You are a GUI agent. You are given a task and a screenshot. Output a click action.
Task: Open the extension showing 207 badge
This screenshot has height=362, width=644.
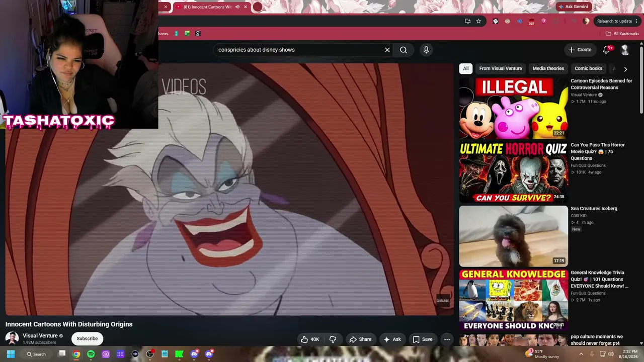[x=531, y=22]
